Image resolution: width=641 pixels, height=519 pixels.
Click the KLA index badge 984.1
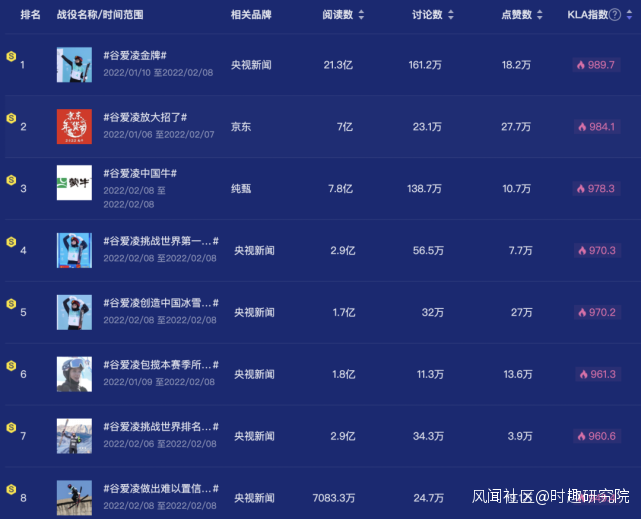(597, 127)
